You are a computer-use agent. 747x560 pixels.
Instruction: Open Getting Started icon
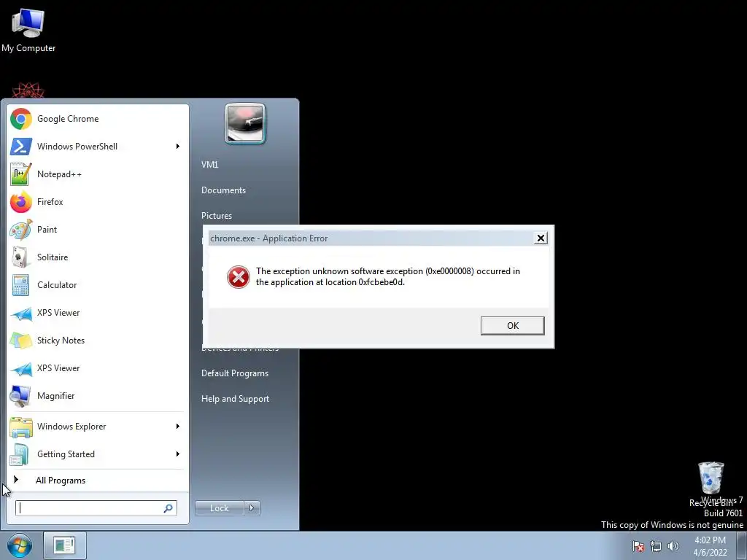[x=20, y=454]
